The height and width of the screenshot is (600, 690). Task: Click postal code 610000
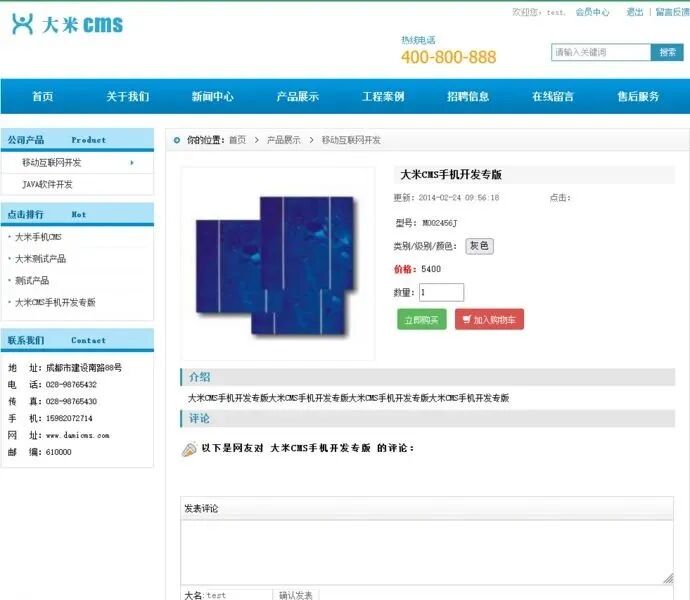pos(59,452)
